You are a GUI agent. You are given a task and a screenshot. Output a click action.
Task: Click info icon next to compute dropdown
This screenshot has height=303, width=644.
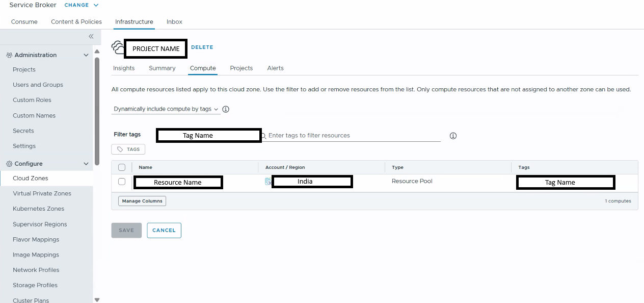(x=226, y=109)
